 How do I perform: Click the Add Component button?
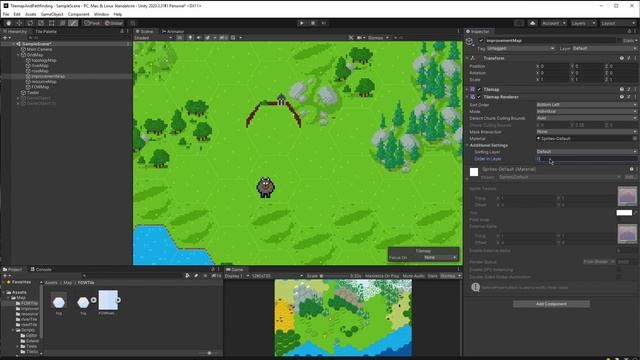click(x=551, y=304)
